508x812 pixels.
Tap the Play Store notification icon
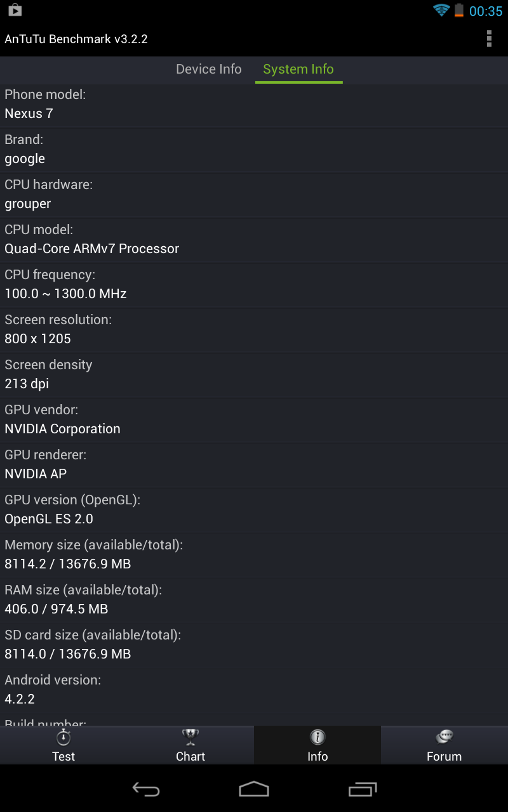[x=15, y=10]
